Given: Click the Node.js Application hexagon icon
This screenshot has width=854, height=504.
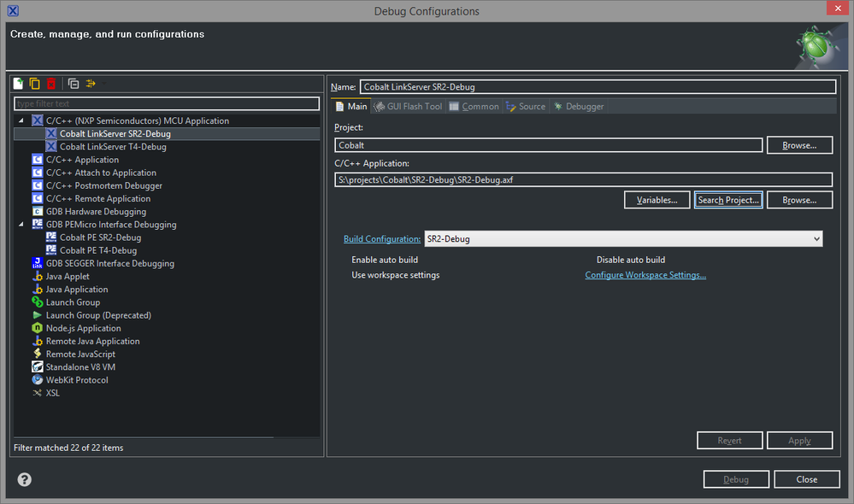Looking at the screenshot, I should 37,328.
